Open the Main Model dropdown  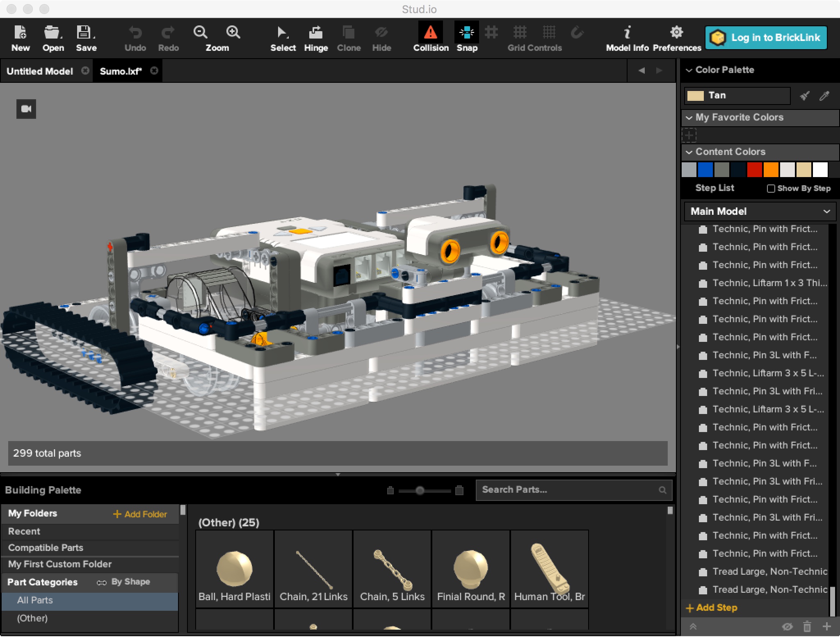pyautogui.click(x=760, y=212)
